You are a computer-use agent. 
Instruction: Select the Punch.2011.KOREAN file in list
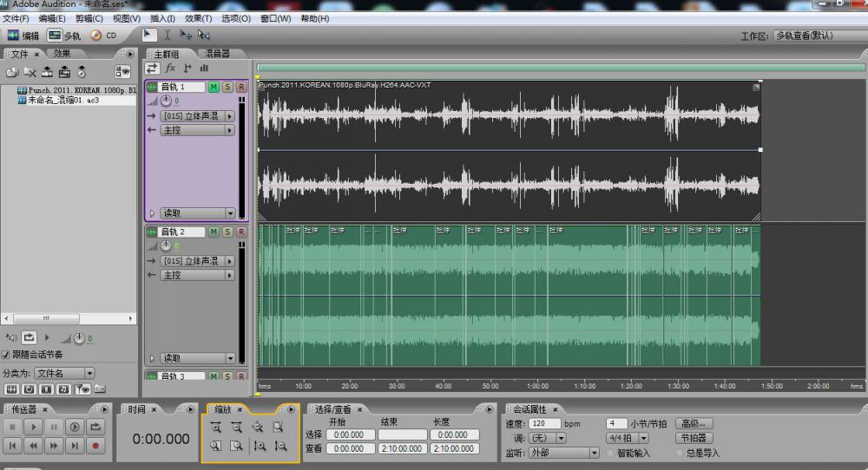76,89
